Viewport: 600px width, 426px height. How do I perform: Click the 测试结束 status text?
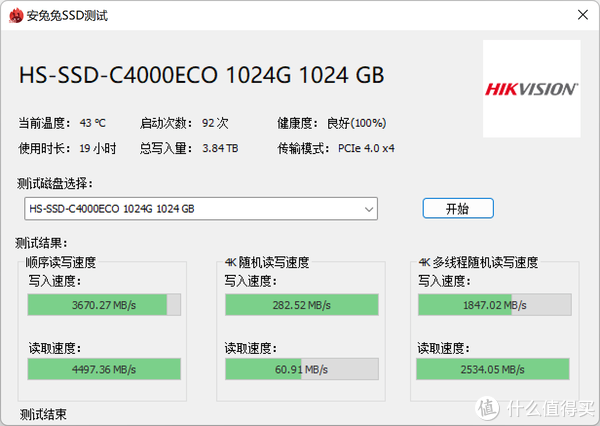[x=43, y=414]
